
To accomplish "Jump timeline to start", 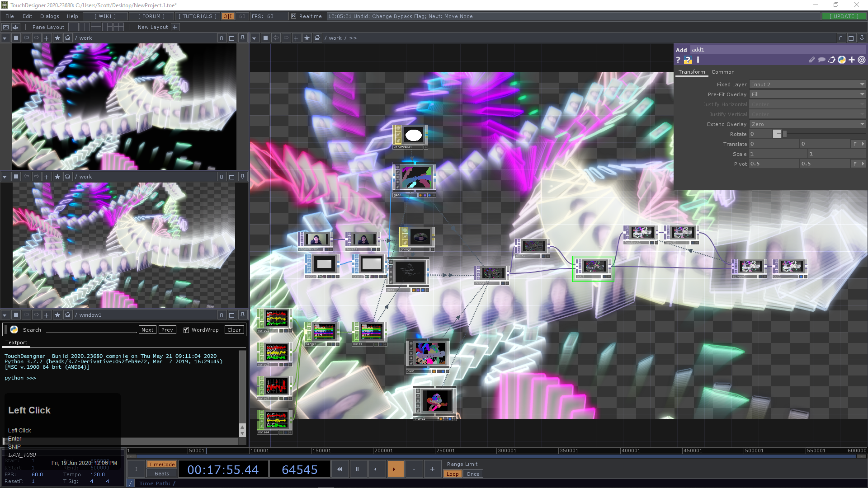I will [339, 469].
